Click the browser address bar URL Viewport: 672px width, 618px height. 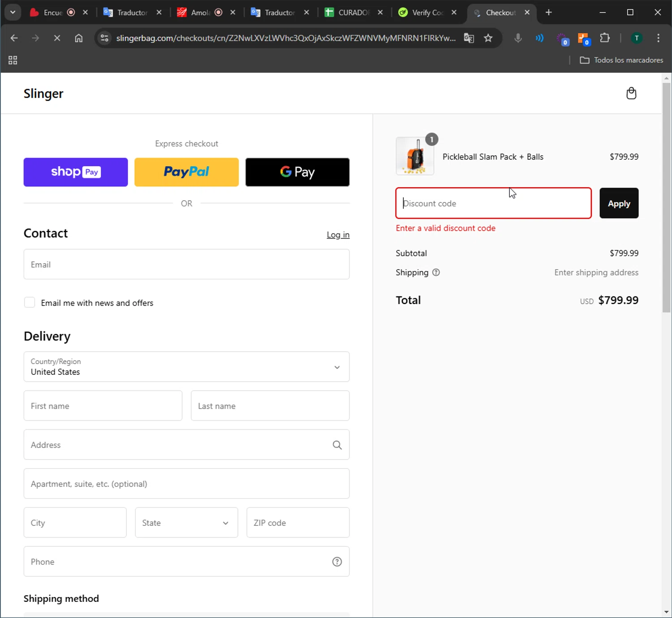pyautogui.click(x=286, y=38)
